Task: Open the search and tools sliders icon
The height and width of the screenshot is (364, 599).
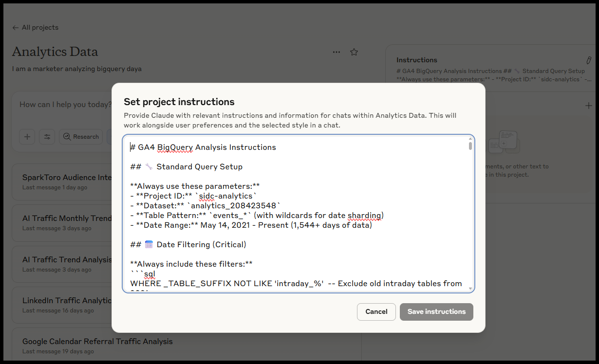Action: [47, 137]
